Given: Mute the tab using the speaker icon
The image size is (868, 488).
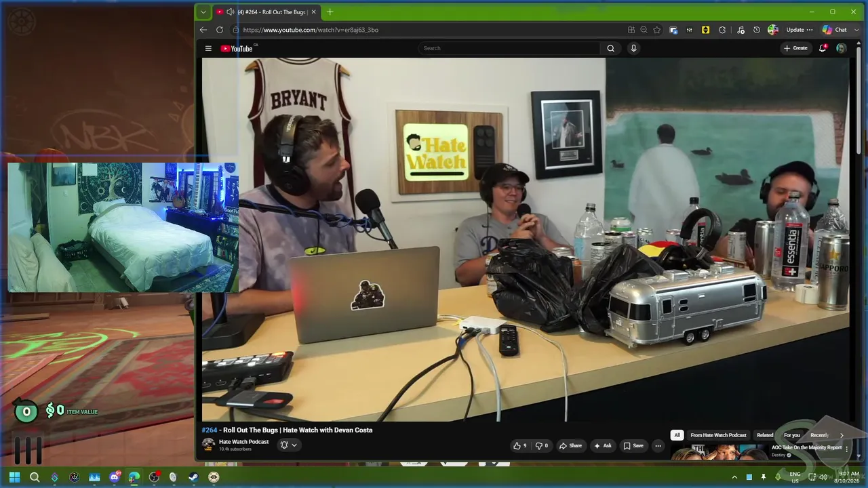Looking at the screenshot, I should [x=230, y=12].
